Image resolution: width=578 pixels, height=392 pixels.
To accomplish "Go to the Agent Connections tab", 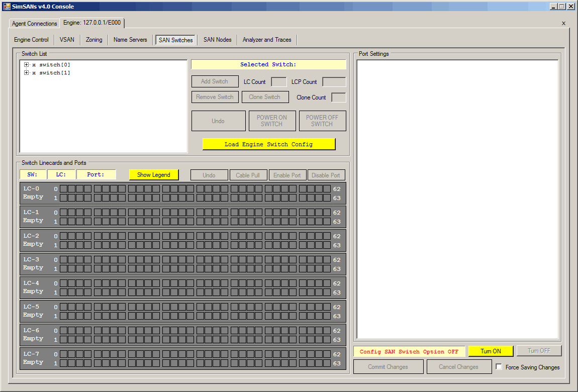I will [35, 24].
